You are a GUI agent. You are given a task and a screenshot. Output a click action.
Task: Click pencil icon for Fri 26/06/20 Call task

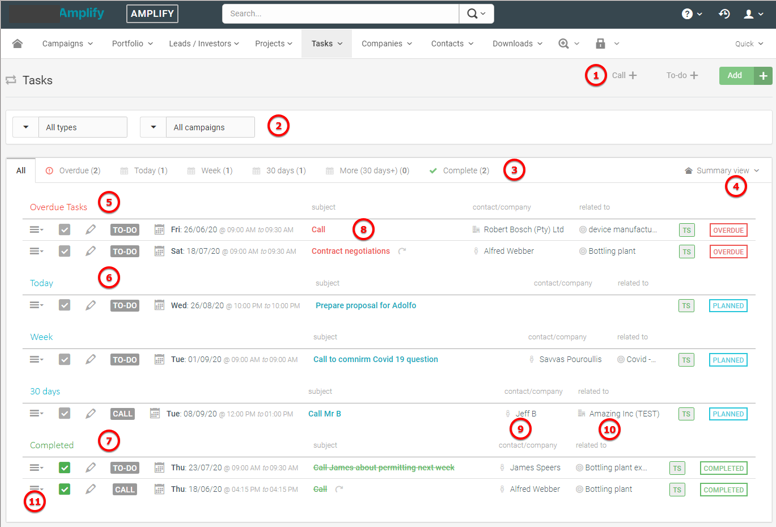click(x=90, y=230)
